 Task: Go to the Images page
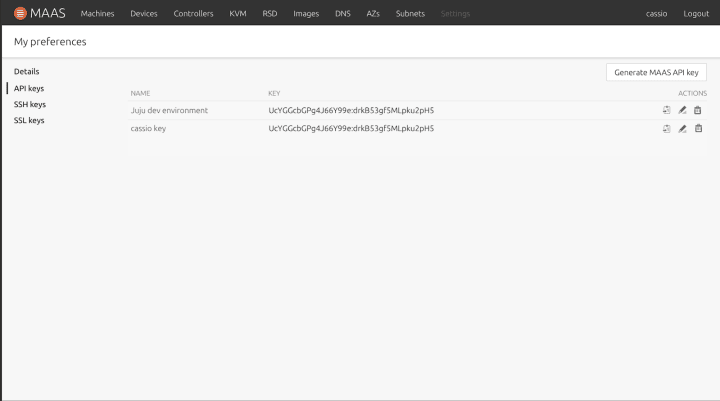tap(306, 14)
